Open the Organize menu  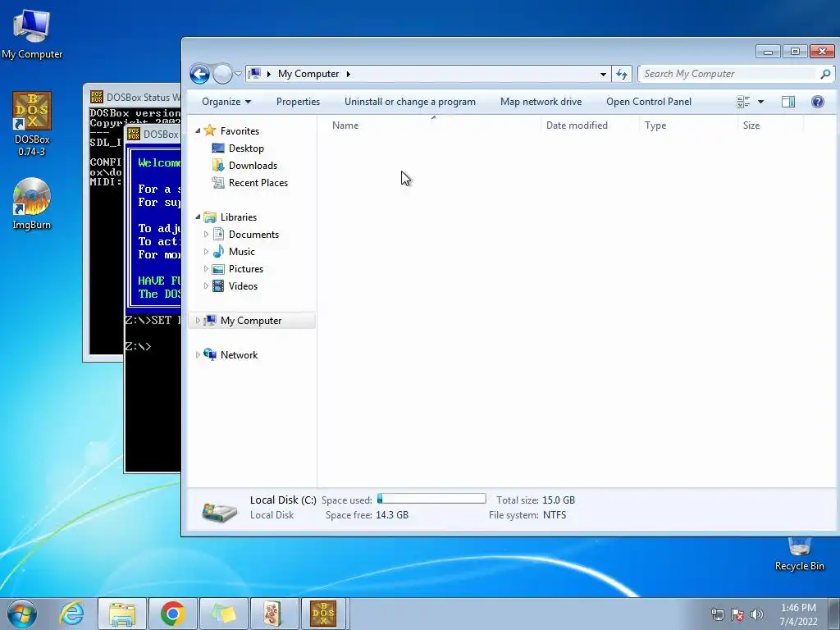[226, 102]
